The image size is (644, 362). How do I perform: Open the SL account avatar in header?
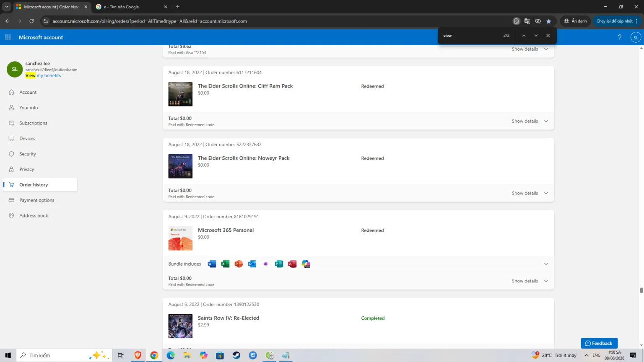pos(636,37)
